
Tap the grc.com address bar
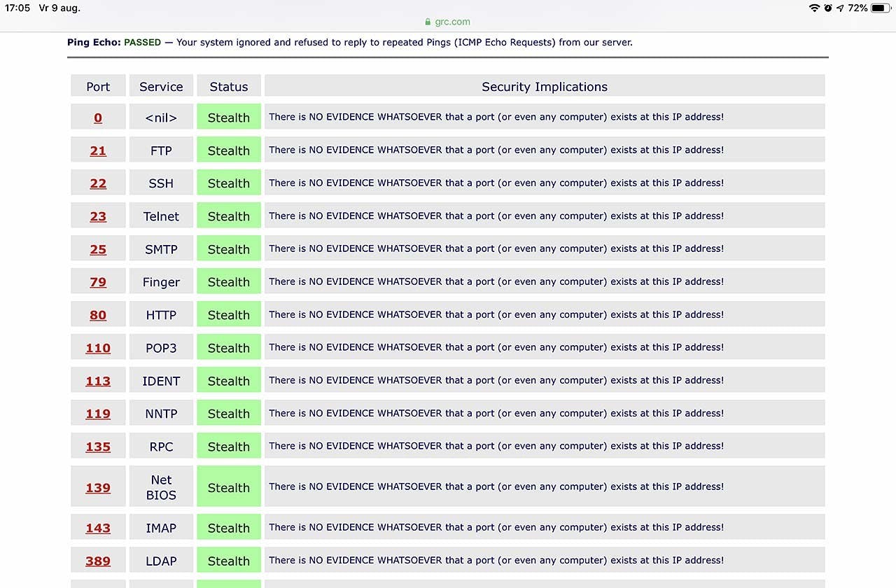447,22
